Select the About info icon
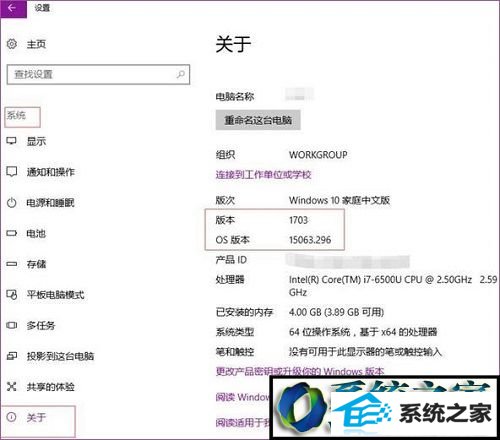Screen dimensions: 500x440 coord(12,417)
